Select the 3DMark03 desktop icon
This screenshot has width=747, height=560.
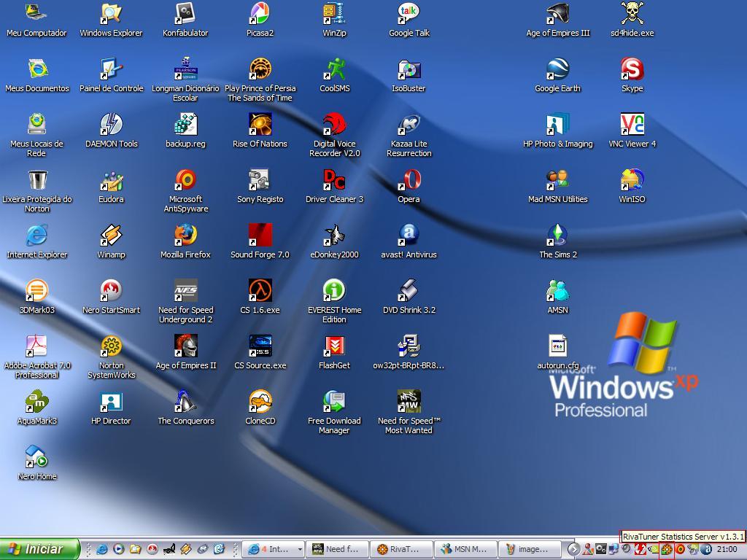[36, 290]
